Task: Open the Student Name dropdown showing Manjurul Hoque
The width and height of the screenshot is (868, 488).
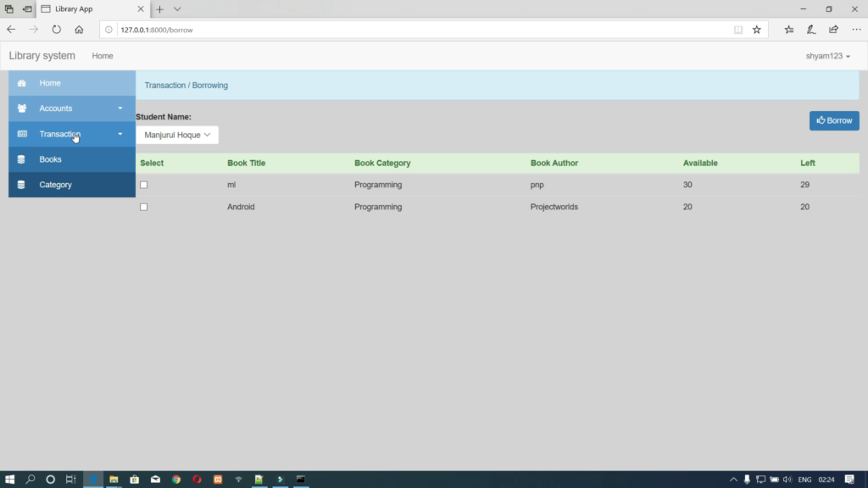Action: pyautogui.click(x=176, y=134)
